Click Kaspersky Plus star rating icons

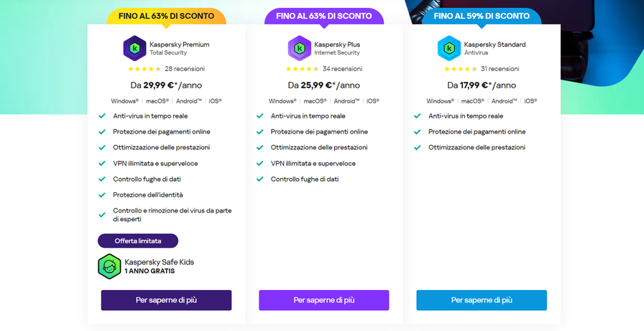(302, 70)
